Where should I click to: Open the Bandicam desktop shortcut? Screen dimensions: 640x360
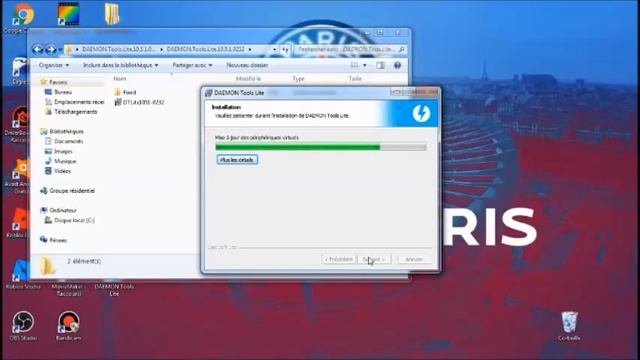69,326
